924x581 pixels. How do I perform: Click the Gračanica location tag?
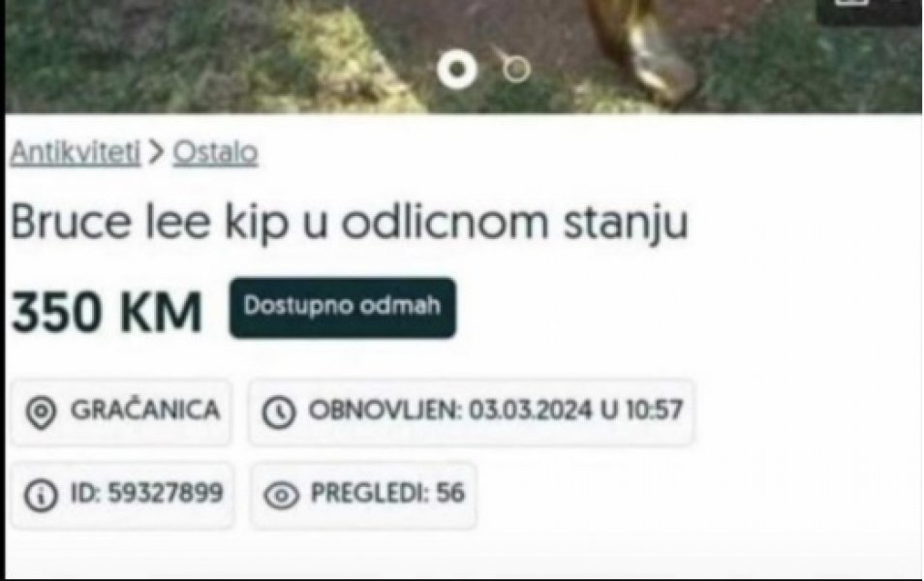(x=121, y=412)
